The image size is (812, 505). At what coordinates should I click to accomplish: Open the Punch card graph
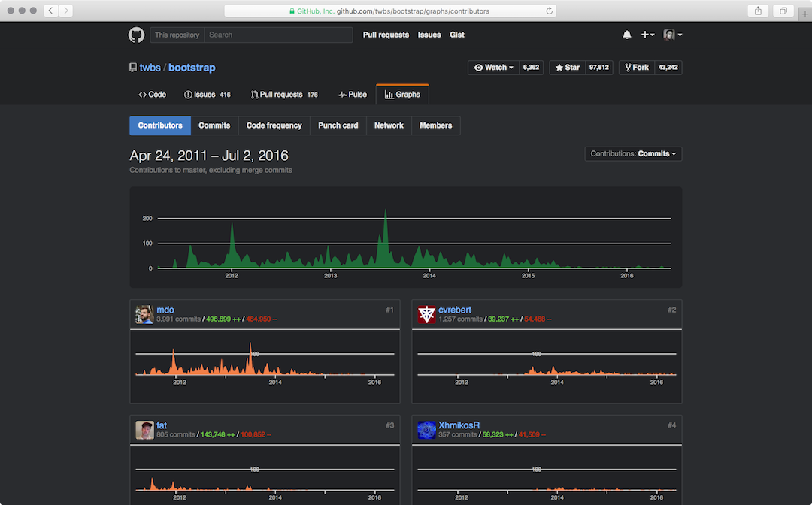(x=338, y=125)
